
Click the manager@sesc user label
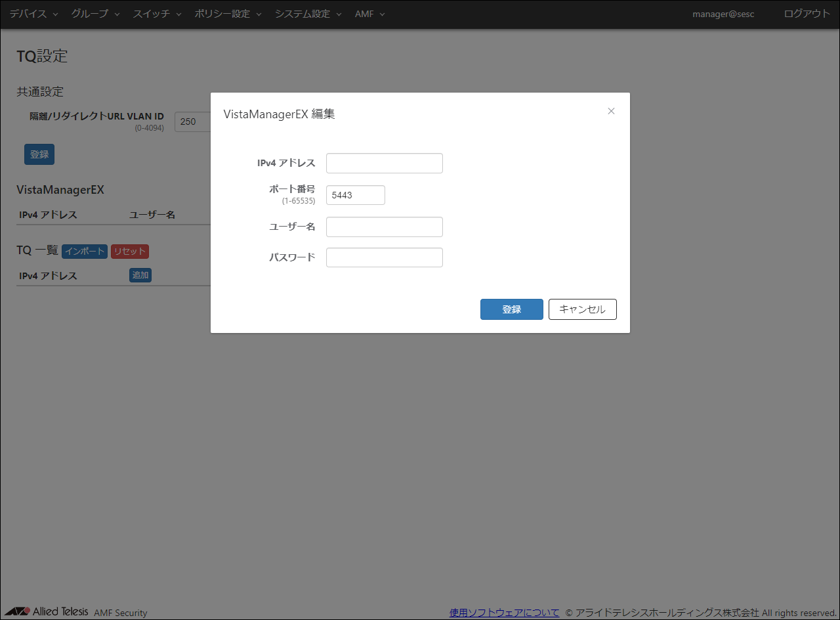pos(723,14)
